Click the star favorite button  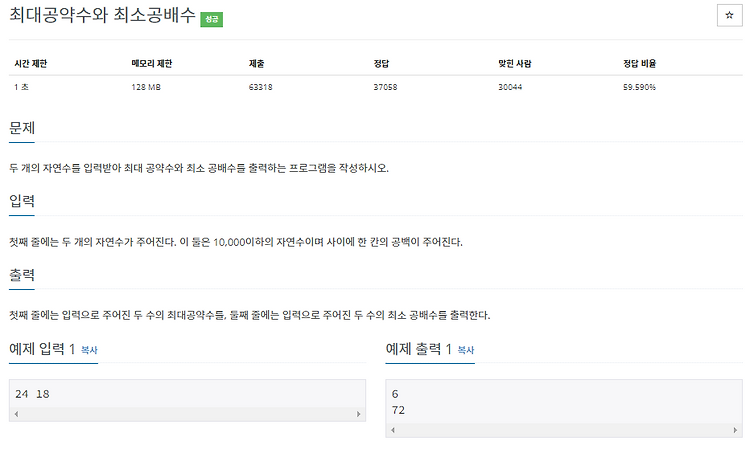[729, 15]
